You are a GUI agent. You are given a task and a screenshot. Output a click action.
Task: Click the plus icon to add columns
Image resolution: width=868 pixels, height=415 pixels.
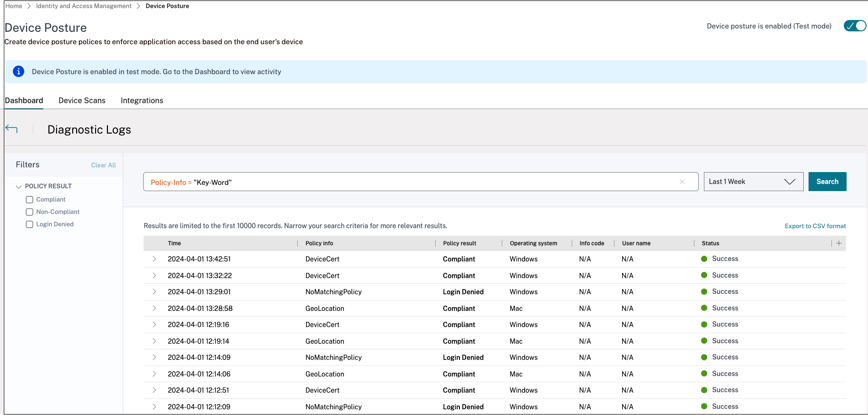pos(839,243)
